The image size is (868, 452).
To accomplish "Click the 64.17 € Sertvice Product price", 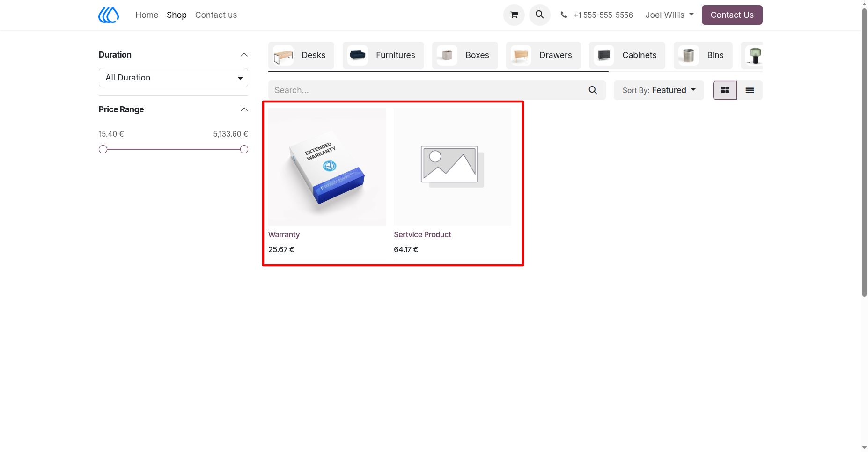I will 406,249.
